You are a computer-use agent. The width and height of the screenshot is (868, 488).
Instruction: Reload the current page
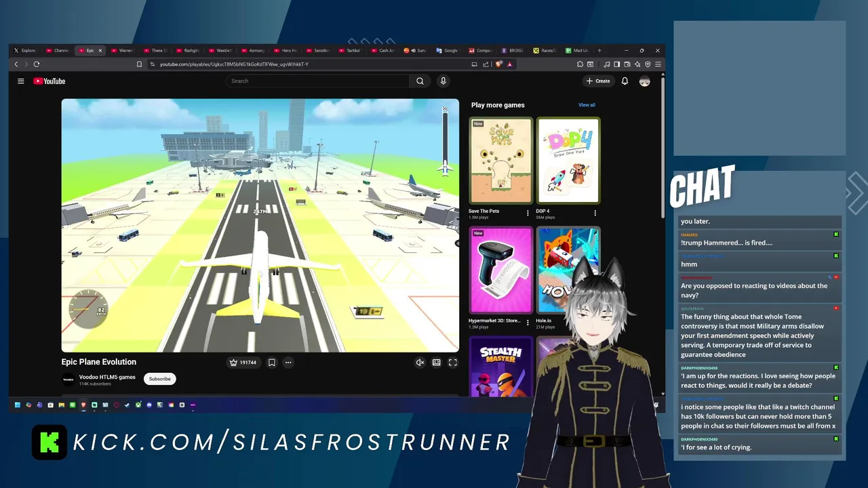click(x=37, y=64)
